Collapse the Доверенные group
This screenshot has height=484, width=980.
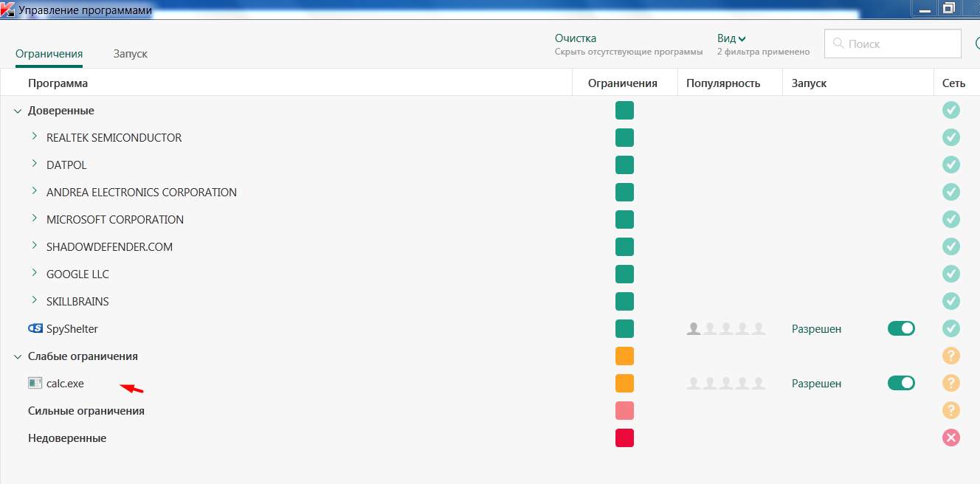coord(18,111)
